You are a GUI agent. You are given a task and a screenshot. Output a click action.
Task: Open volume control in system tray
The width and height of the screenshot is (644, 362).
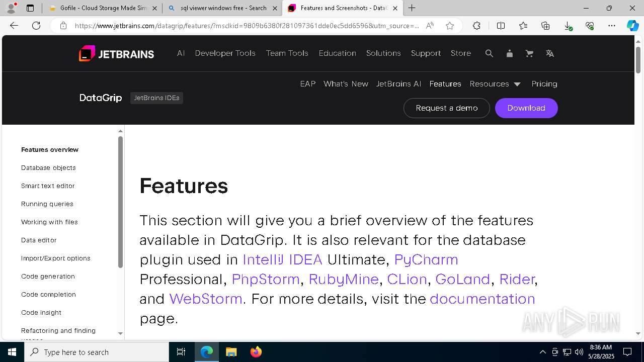[579, 352]
